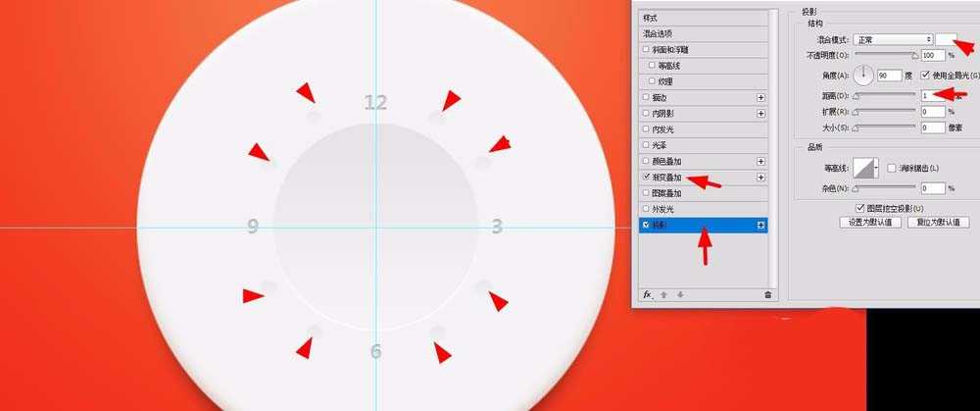Toggle the 使用全局光 (Use Global Light) checkbox
980x411 pixels.
tap(926, 75)
